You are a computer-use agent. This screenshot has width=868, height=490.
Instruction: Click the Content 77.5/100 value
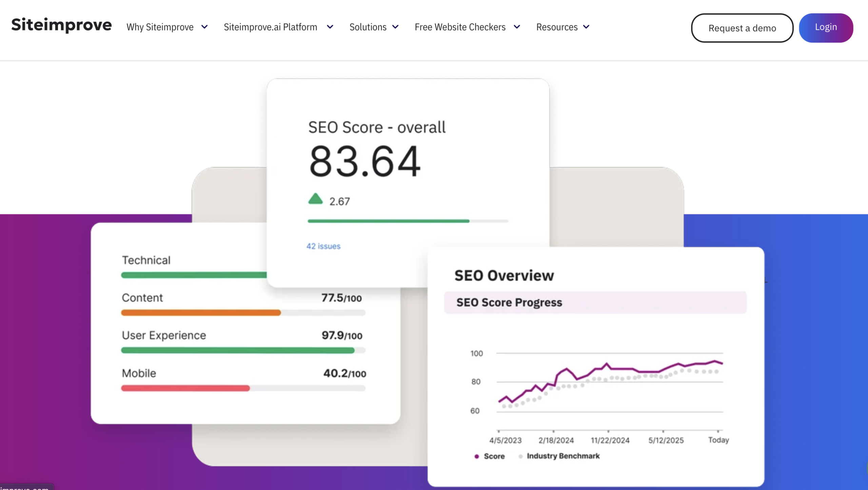(x=341, y=298)
